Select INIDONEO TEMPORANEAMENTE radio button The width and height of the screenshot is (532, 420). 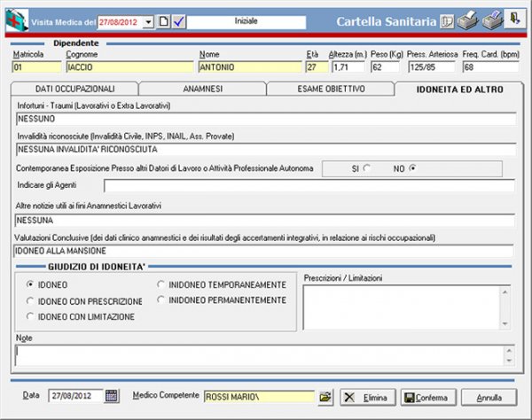[x=160, y=284]
